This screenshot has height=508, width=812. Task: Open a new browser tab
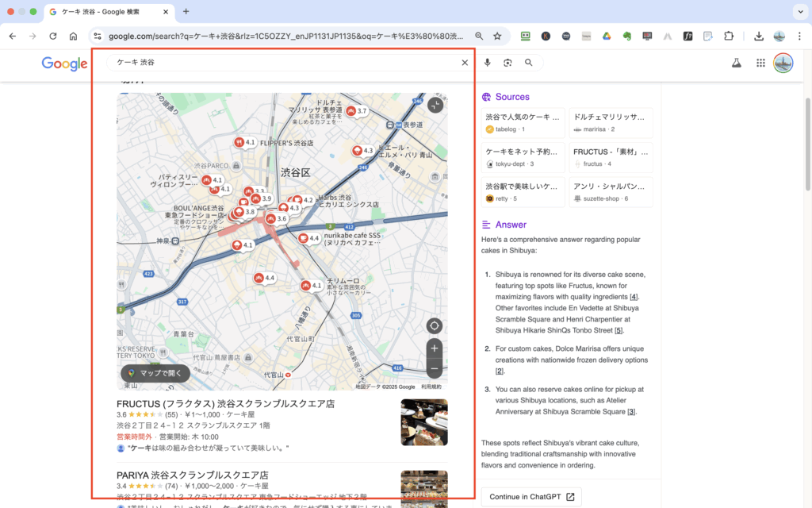186,11
